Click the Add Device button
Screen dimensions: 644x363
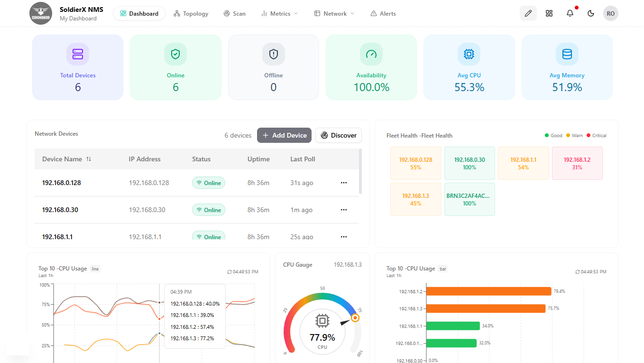pyautogui.click(x=285, y=135)
